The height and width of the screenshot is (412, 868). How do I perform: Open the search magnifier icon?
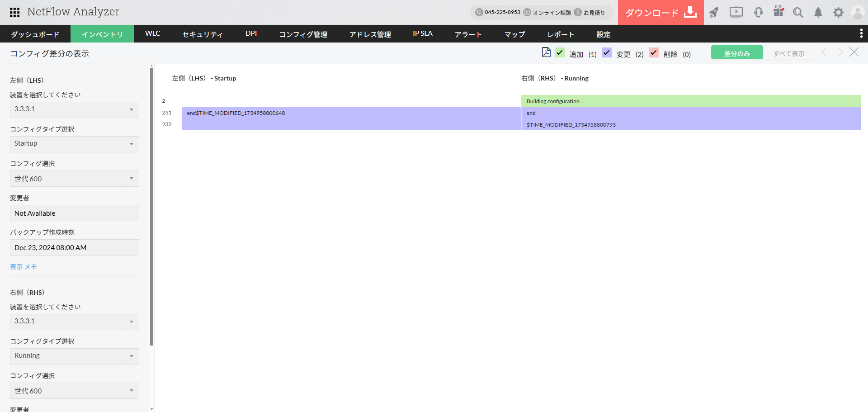click(x=798, y=12)
